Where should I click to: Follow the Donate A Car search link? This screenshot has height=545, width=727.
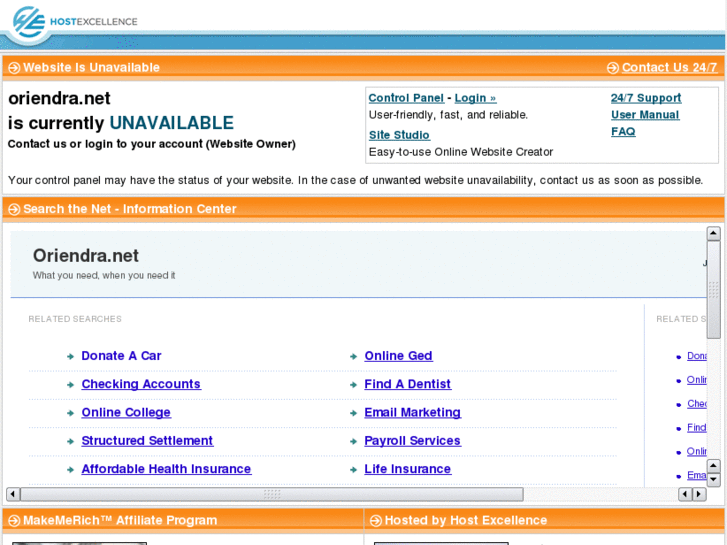(x=121, y=356)
